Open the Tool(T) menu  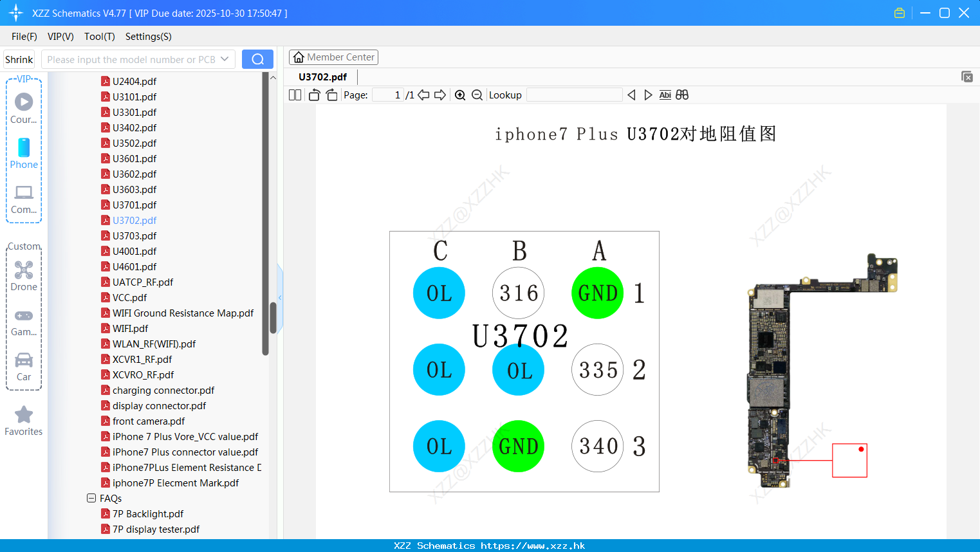pyautogui.click(x=100, y=37)
